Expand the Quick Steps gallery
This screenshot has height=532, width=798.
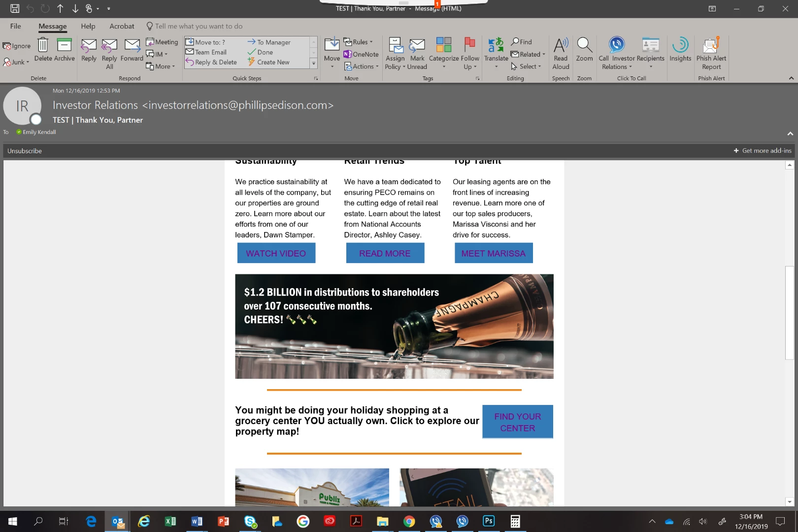[313, 63]
